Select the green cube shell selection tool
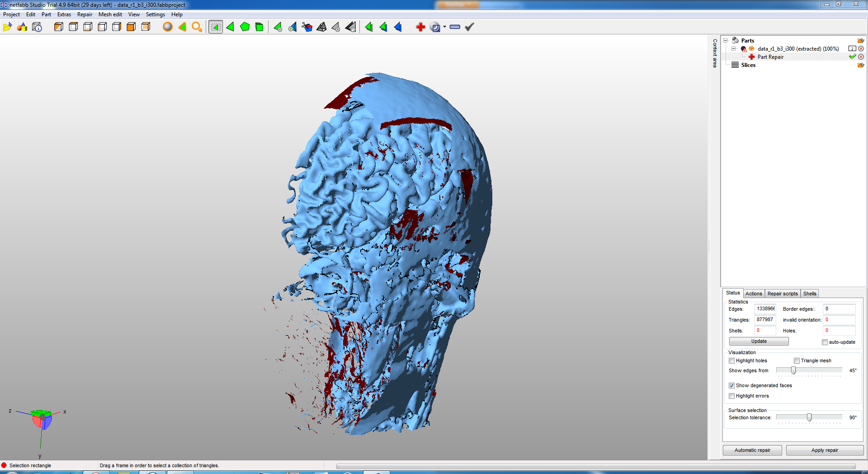The image size is (868, 474). 259,27
